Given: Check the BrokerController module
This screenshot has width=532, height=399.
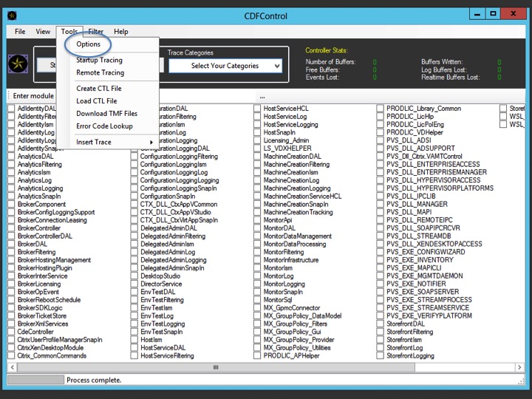Looking at the screenshot, I should point(12,228).
